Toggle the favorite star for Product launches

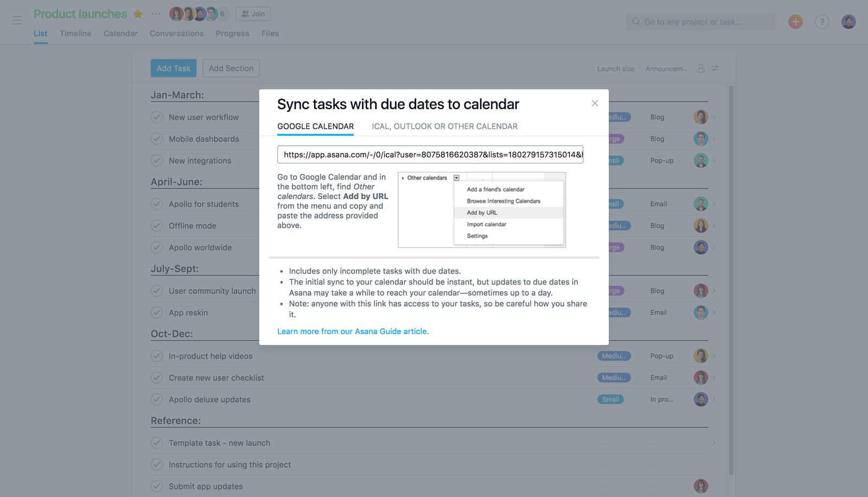click(x=138, y=14)
